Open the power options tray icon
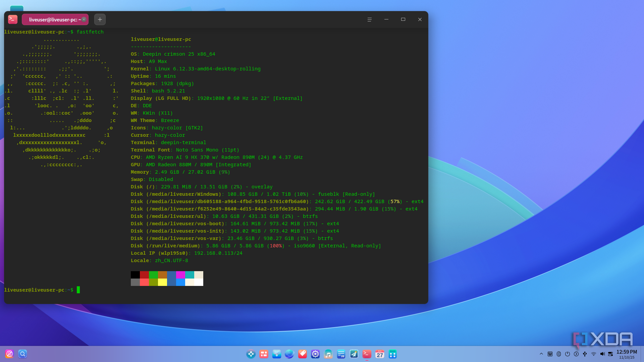The width and height of the screenshot is (644, 362). pos(568,354)
